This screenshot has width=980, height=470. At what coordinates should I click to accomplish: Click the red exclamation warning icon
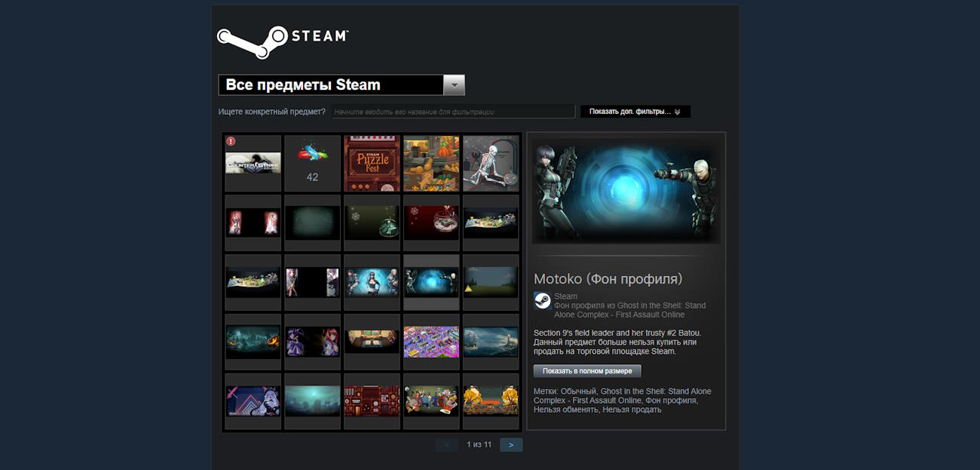231,141
